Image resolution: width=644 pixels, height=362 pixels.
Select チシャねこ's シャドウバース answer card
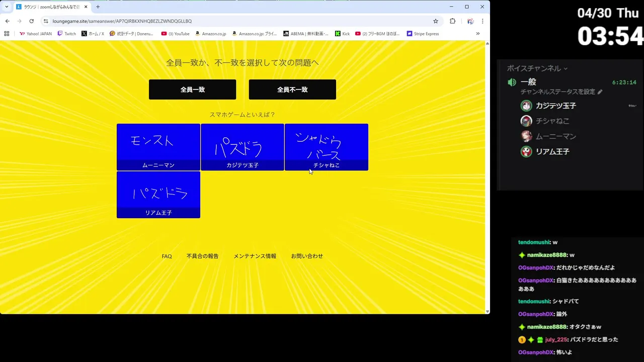coord(327,147)
